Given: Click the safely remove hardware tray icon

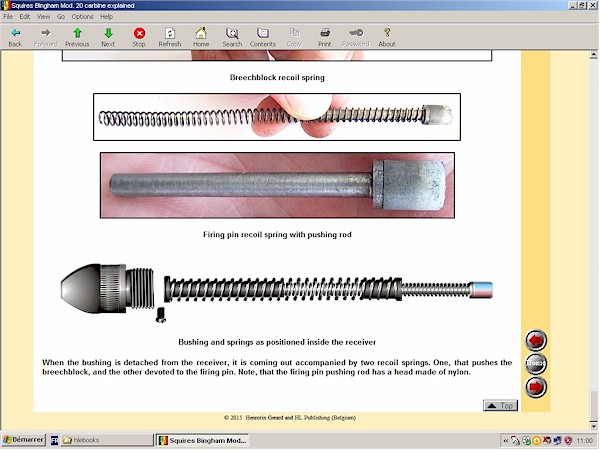Looking at the screenshot, I should (x=516, y=441).
